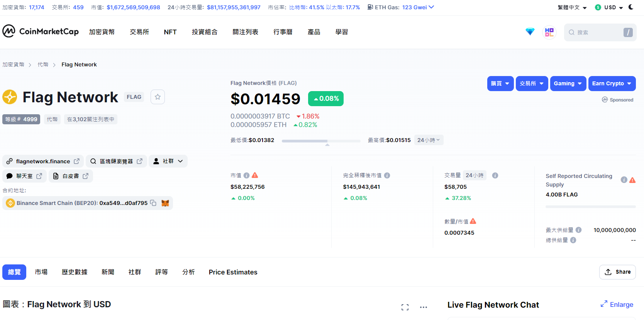Click trading volume info icon
Image resolution: width=644 pixels, height=320 pixels.
(x=495, y=176)
